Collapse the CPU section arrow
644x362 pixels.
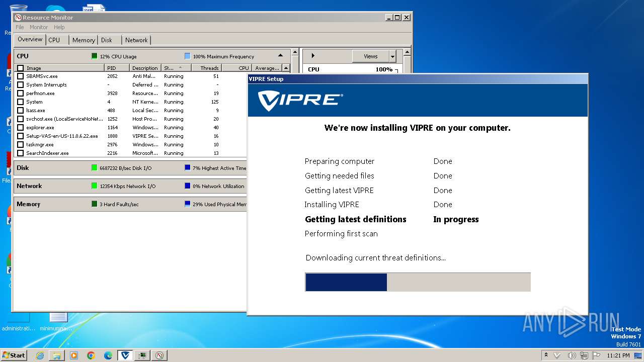pos(281,56)
